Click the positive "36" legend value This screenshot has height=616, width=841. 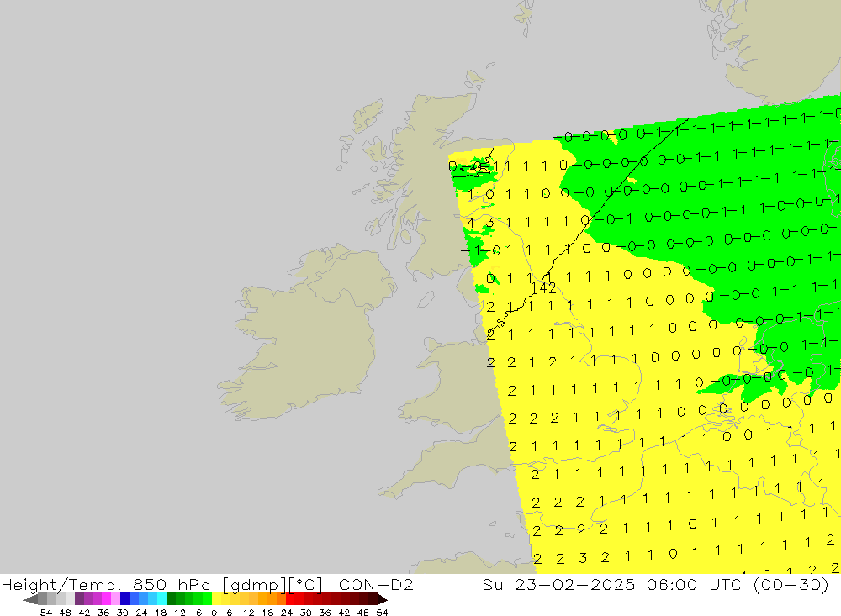[x=325, y=613]
